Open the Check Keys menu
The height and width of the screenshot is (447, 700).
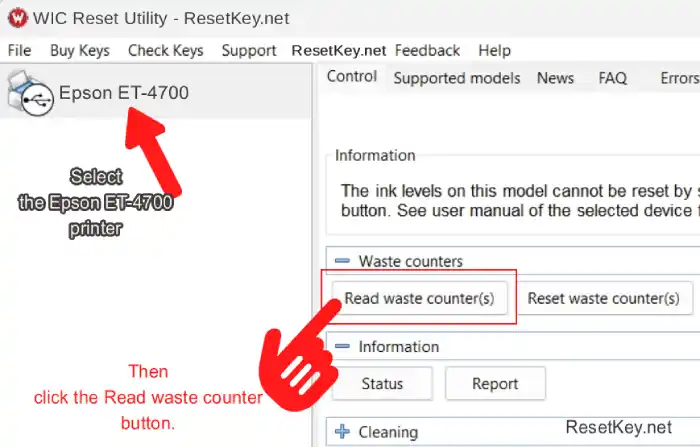coord(166,50)
